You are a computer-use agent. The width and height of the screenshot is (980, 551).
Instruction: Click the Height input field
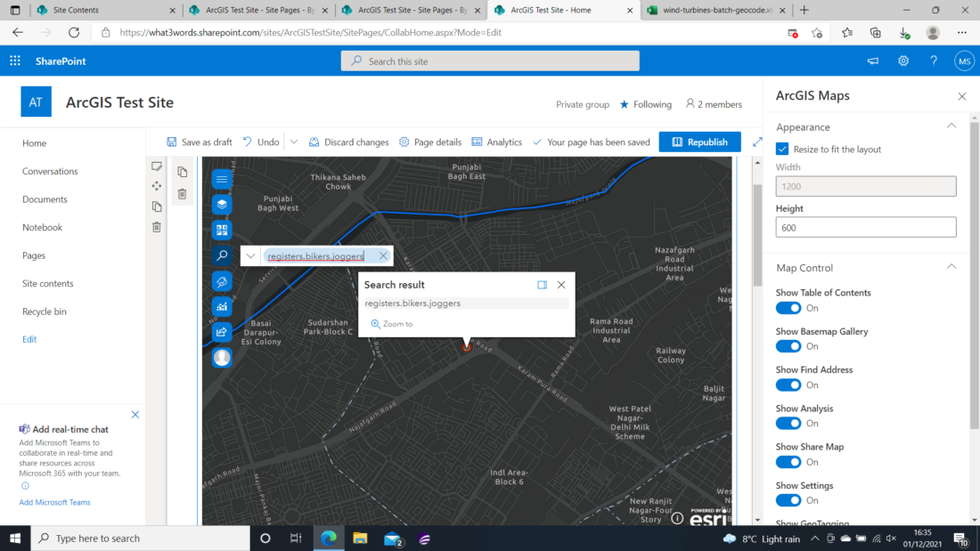click(x=866, y=227)
